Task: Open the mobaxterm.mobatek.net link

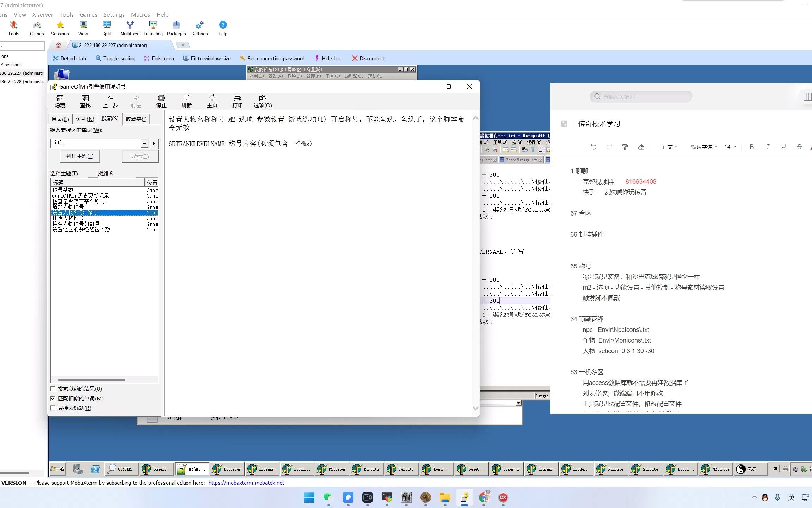Action: point(246,483)
